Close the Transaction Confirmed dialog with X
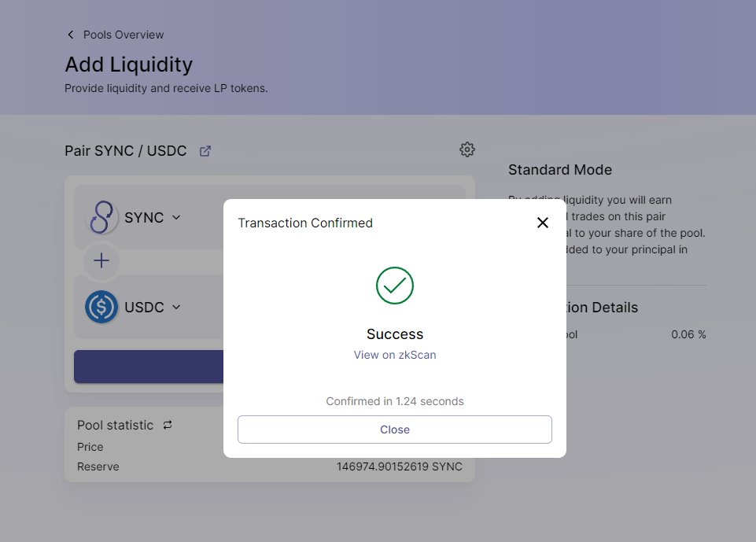The image size is (756, 542). pyautogui.click(x=542, y=223)
